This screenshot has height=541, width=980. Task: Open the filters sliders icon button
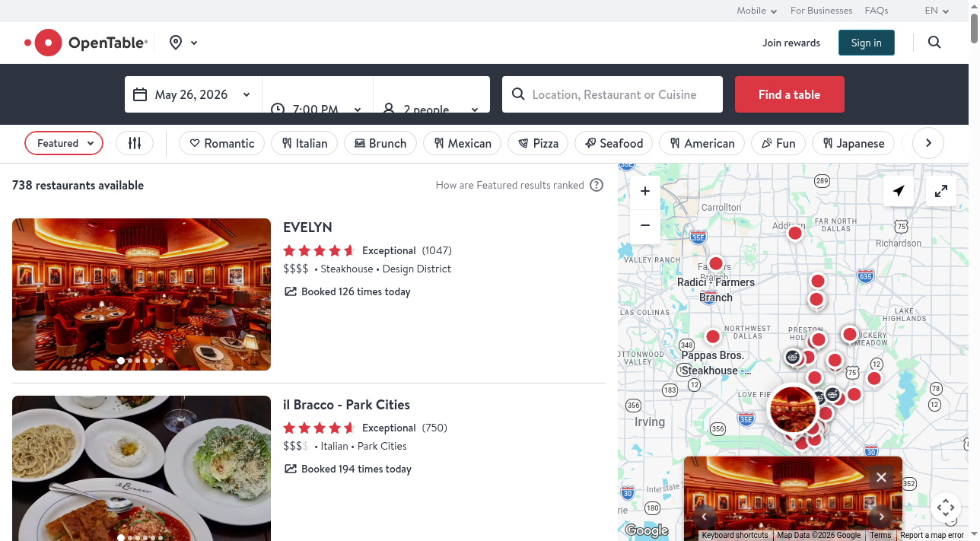point(135,143)
